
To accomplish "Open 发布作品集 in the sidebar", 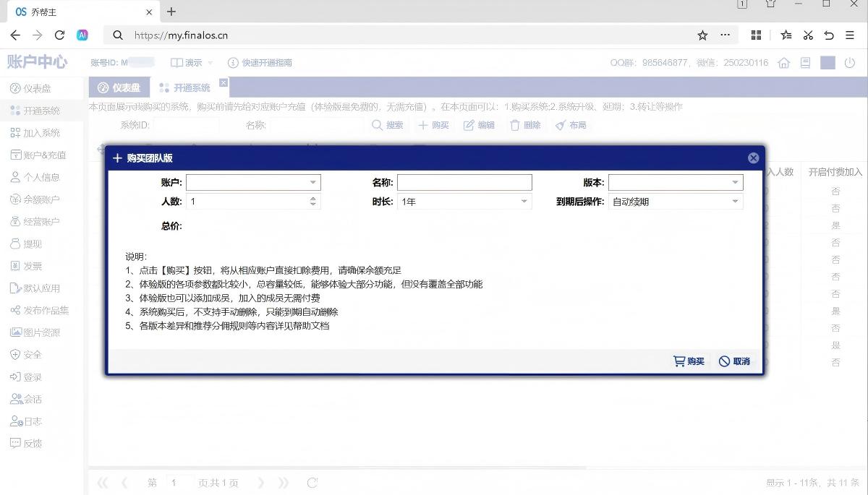I will click(x=41, y=311).
